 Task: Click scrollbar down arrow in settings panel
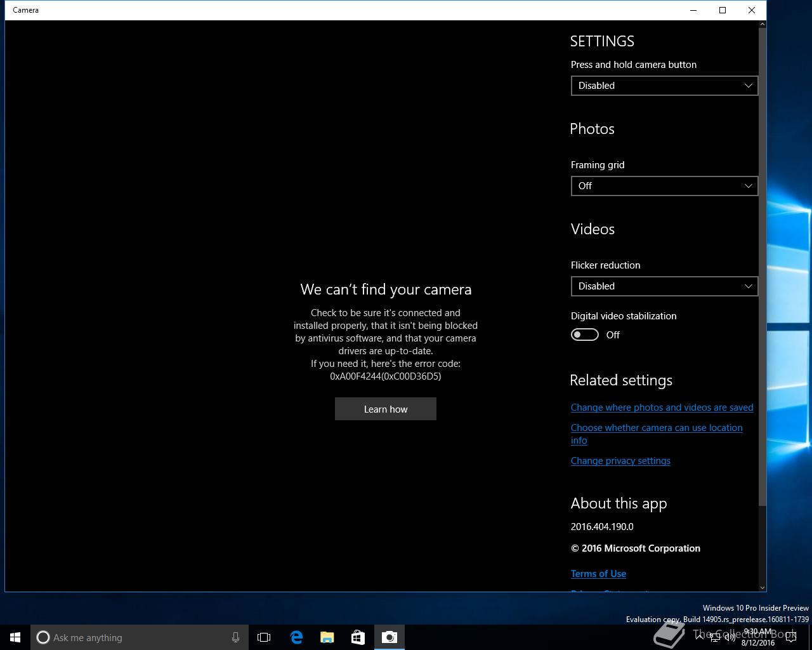click(x=763, y=588)
